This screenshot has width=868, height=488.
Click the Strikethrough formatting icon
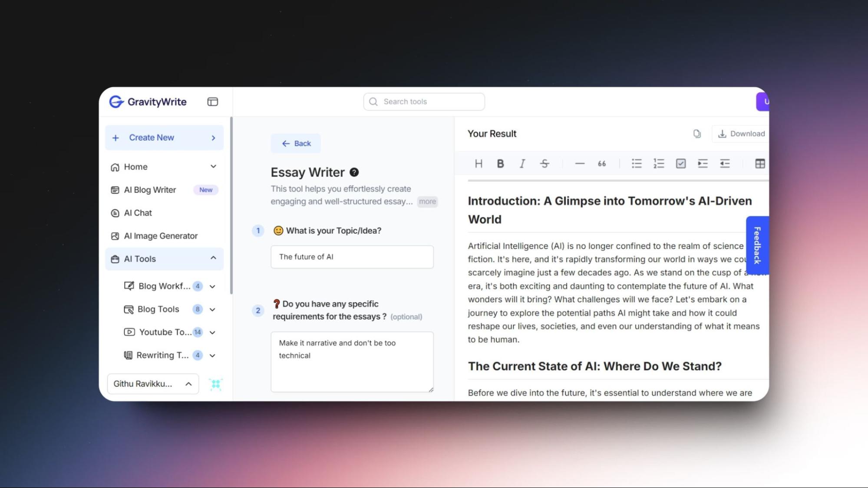coord(544,163)
